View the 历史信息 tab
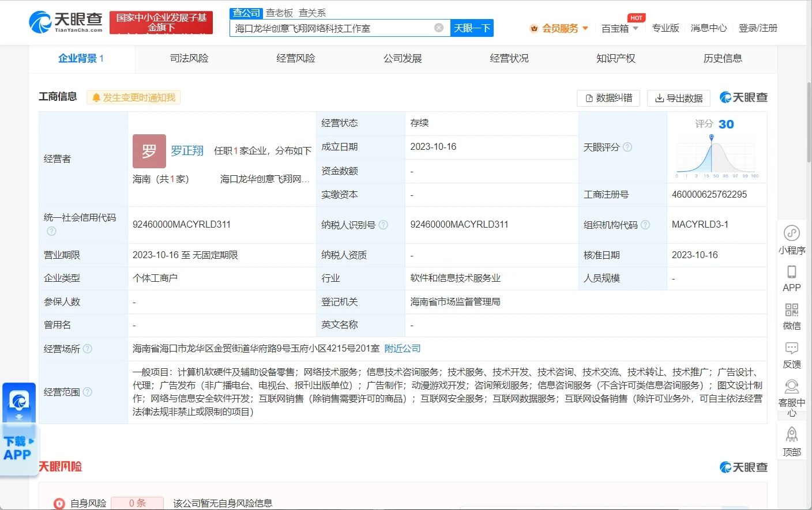812x510 pixels. click(723, 58)
